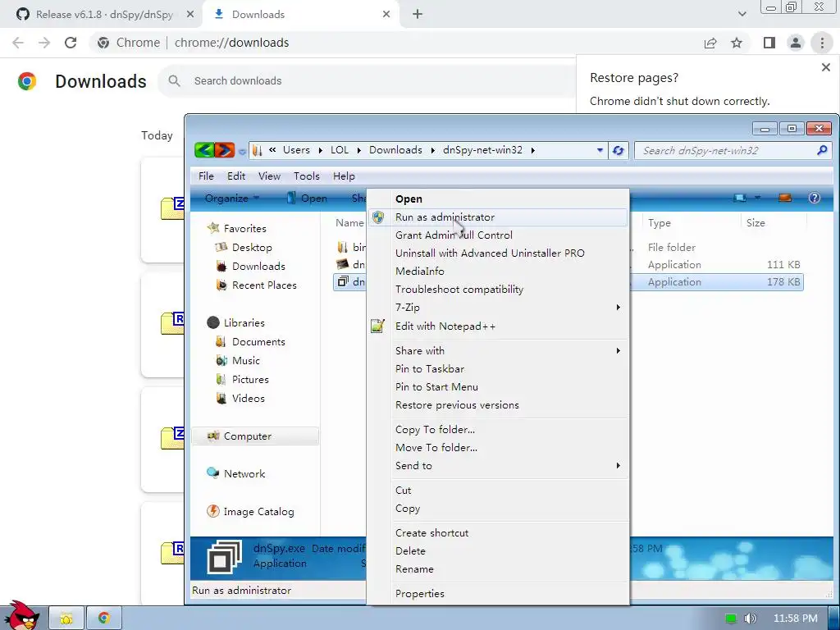Open Chrome three-dot menu

coord(822,43)
